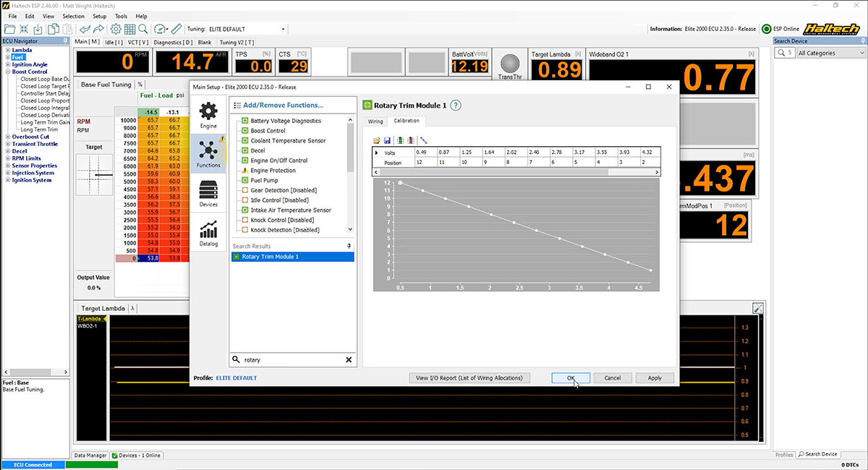Select Rotary Trim Module 1 search result

pyautogui.click(x=292, y=257)
